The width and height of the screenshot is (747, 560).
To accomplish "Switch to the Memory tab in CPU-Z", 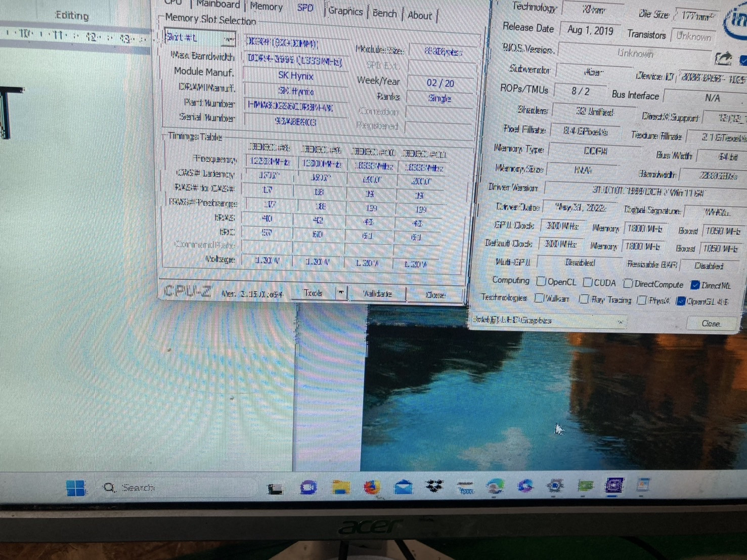I will 266,6.
